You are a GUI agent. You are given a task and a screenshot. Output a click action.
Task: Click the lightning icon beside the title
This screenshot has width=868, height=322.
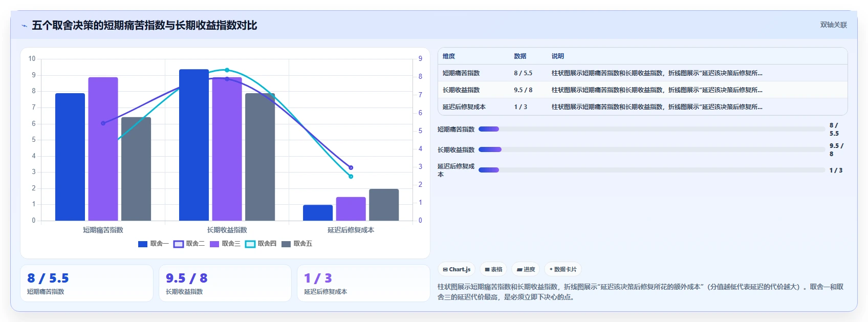tap(24, 26)
